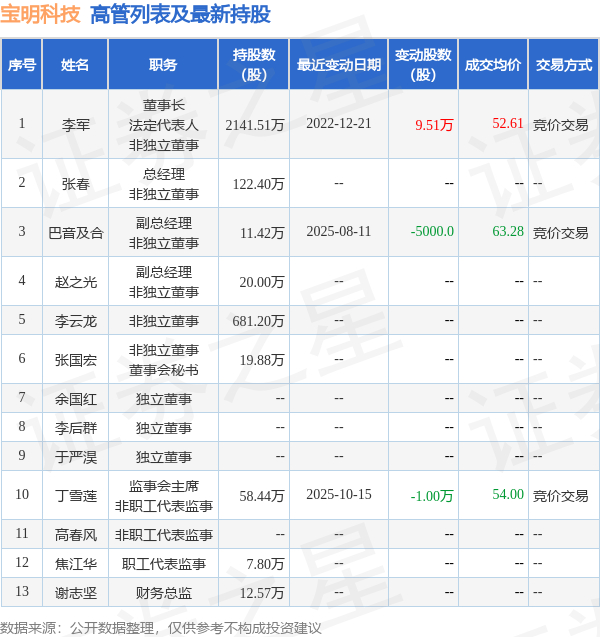Click the name 张春
The height and width of the screenshot is (637, 600).
[x=76, y=184]
